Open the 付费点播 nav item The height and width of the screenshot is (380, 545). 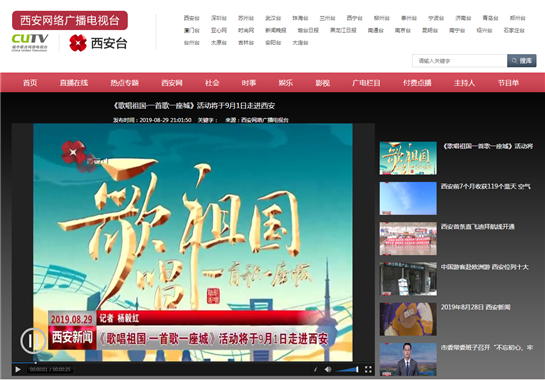417,83
